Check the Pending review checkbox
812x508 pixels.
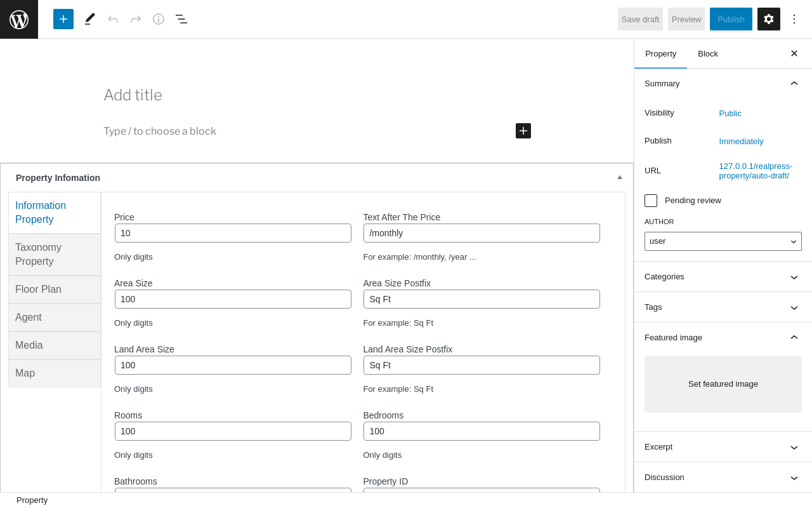click(x=651, y=201)
